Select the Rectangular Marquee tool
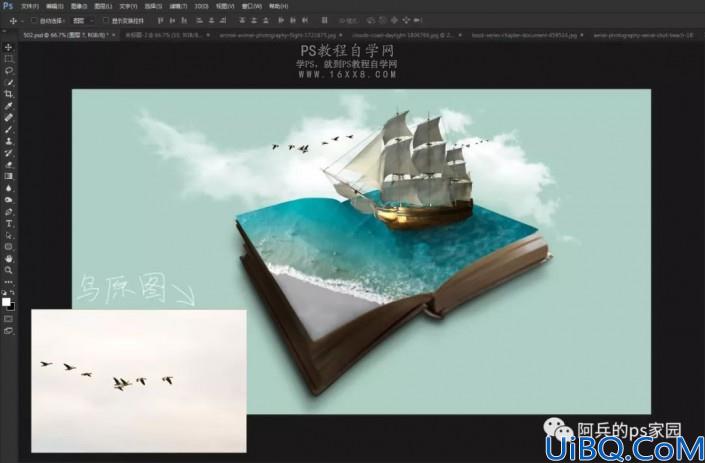This screenshot has height=463, width=705. tap(9, 59)
